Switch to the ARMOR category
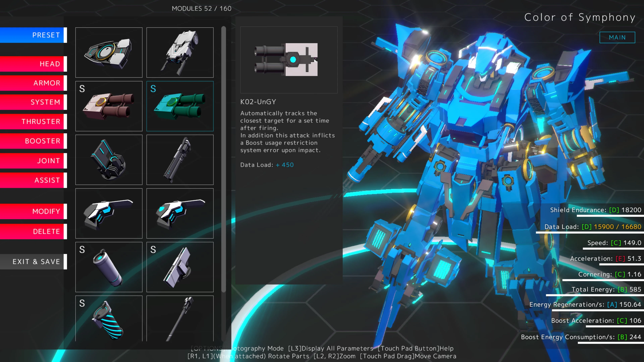 [33, 83]
